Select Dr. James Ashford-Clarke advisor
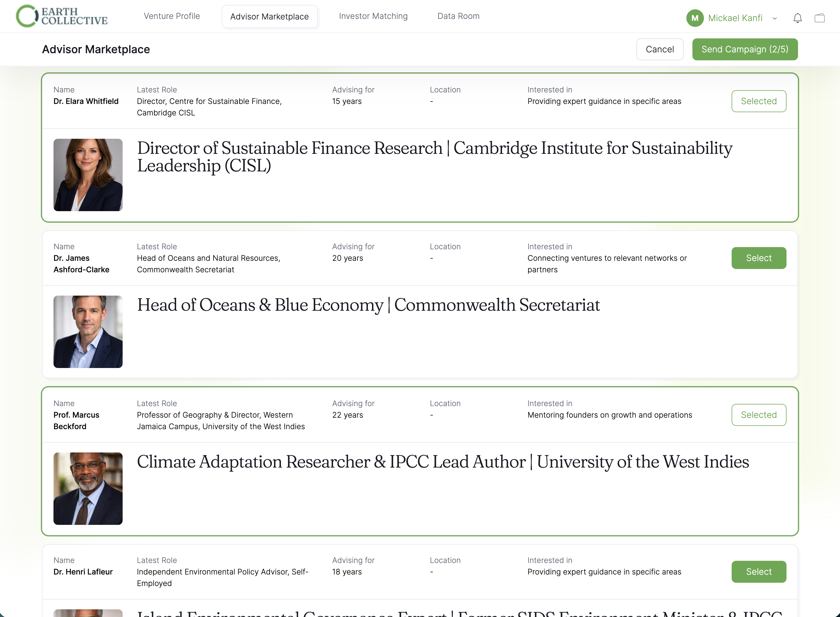The height and width of the screenshot is (617, 840). pos(758,258)
